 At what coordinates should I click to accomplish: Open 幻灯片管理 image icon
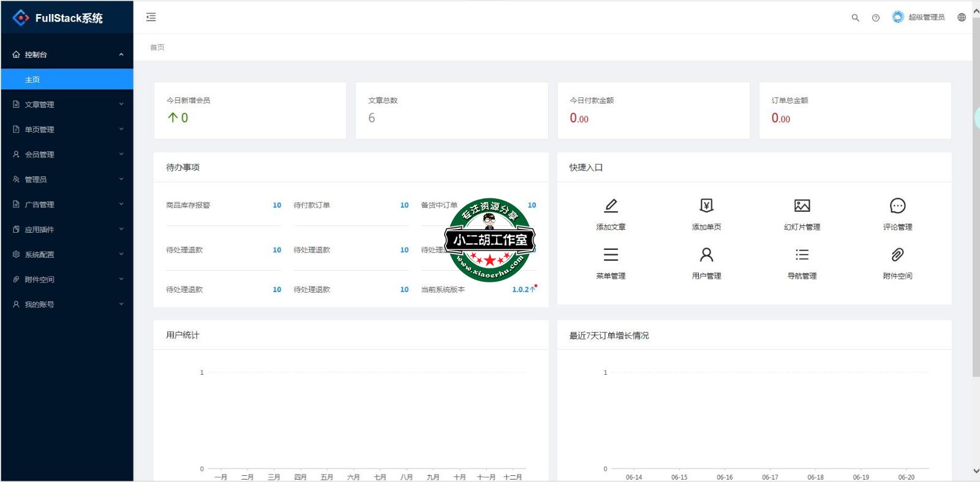pos(802,206)
